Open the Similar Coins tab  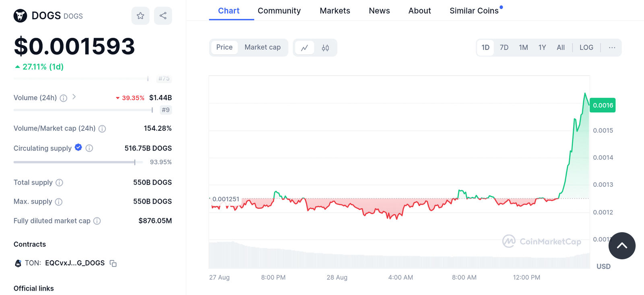[x=474, y=11]
